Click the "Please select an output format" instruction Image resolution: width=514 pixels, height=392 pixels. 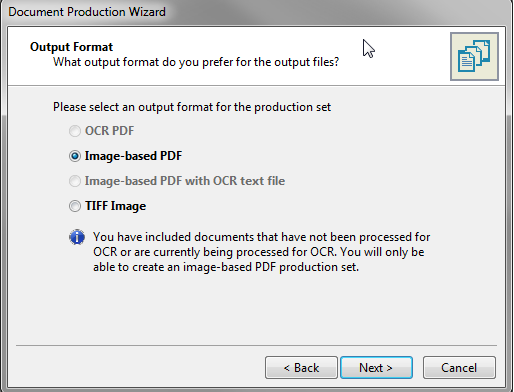coord(192,107)
